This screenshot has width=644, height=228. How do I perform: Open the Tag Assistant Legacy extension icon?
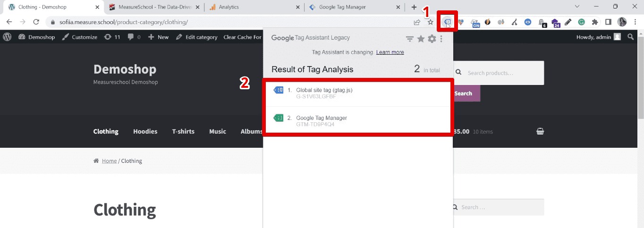(x=447, y=22)
